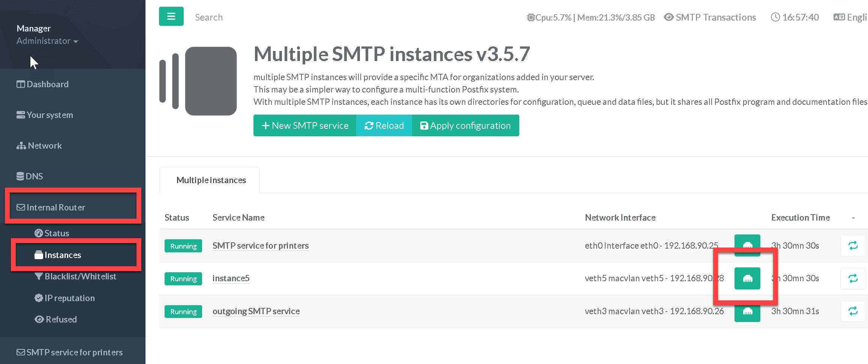Open the outgoing SMTP service link
This screenshot has width=868, height=364.
click(256, 311)
